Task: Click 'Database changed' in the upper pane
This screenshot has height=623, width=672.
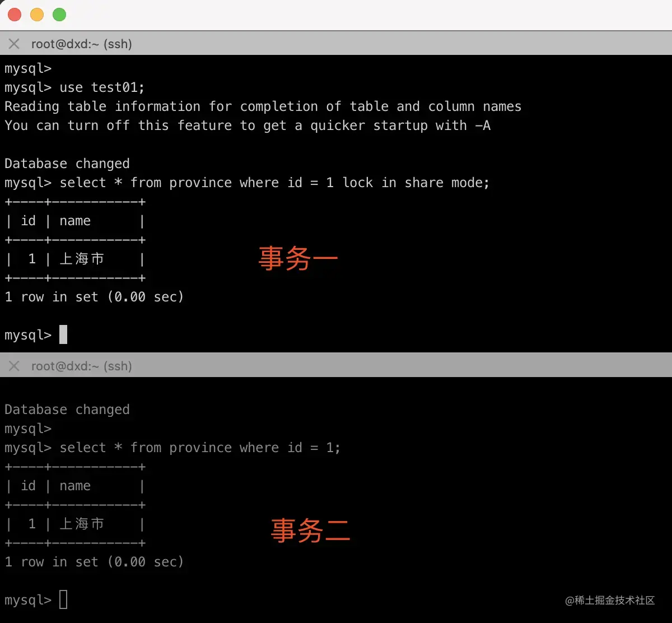Action: click(67, 164)
